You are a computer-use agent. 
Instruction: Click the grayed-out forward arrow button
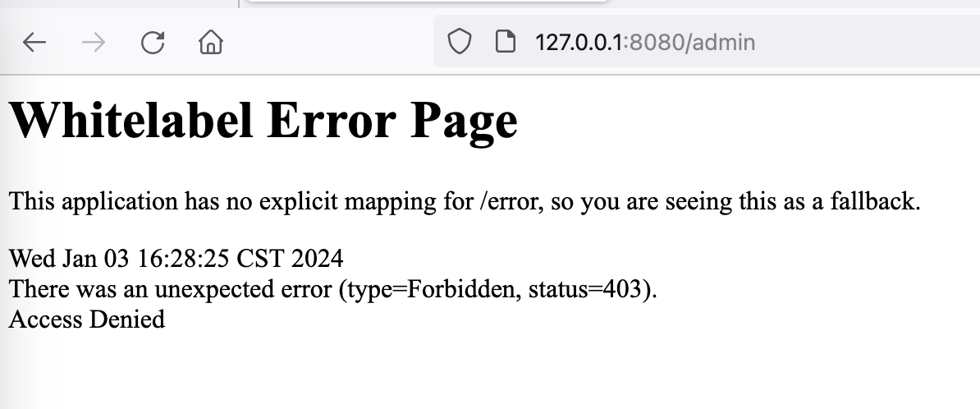tap(94, 43)
